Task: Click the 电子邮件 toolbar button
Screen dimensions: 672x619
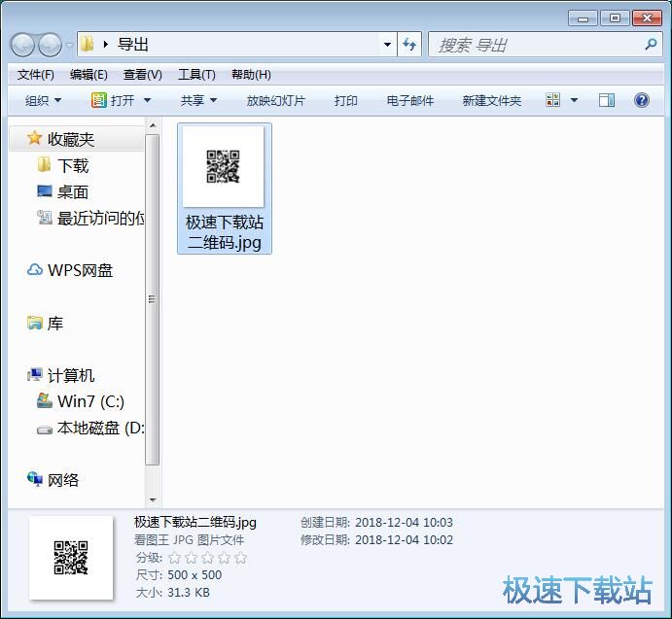Action: point(410,101)
